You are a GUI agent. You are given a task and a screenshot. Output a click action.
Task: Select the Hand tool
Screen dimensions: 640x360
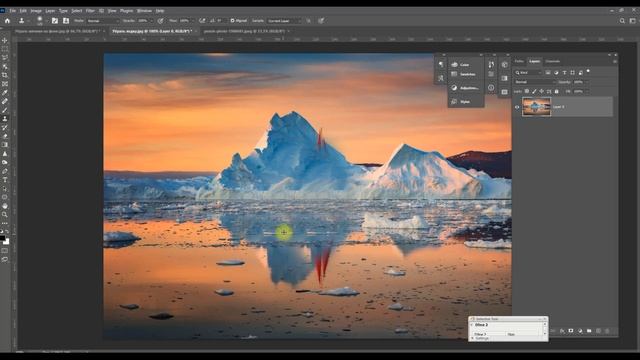(x=5, y=206)
